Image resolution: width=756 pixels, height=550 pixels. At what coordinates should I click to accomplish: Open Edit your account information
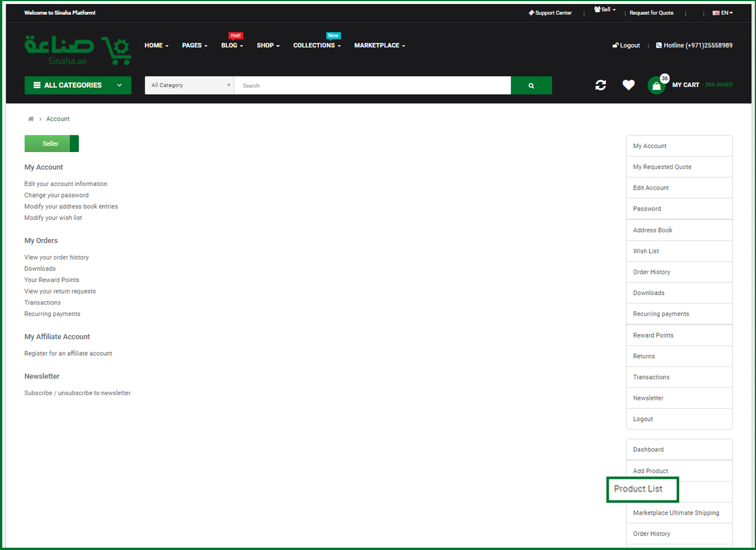[65, 183]
